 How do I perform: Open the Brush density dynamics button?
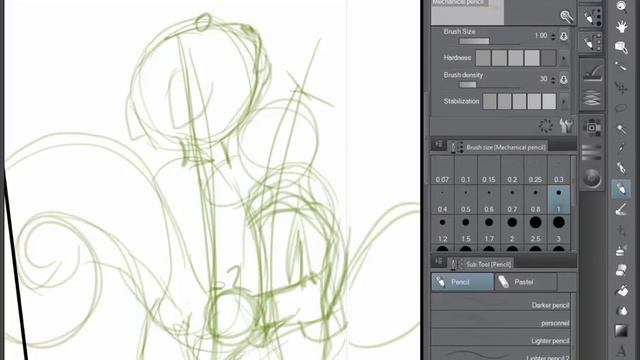[564, 80]
